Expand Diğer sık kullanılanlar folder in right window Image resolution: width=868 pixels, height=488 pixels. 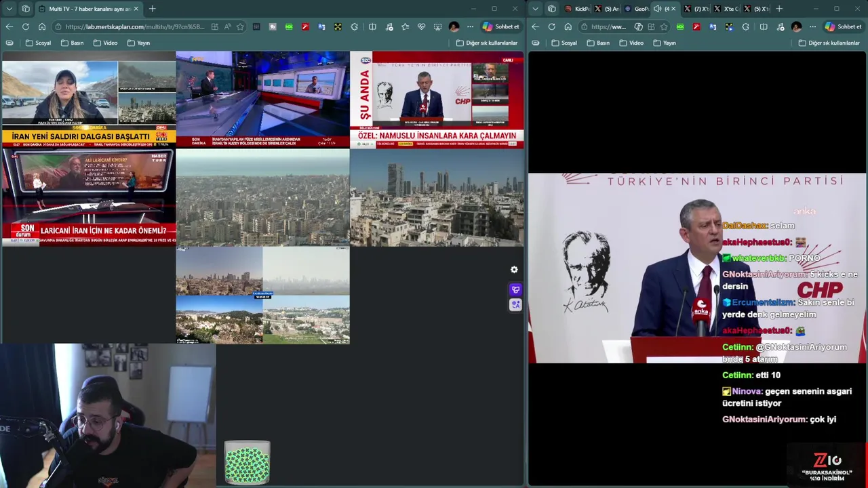pos(829,43)
